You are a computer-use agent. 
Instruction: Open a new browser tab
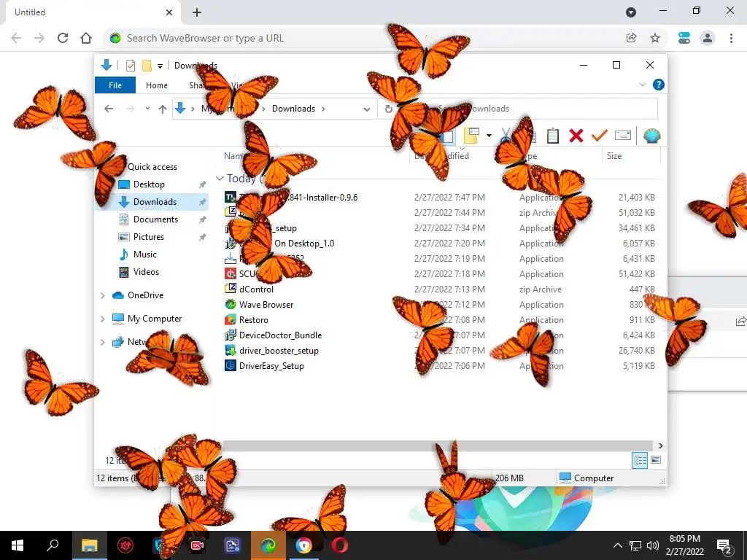coord(197,12)
